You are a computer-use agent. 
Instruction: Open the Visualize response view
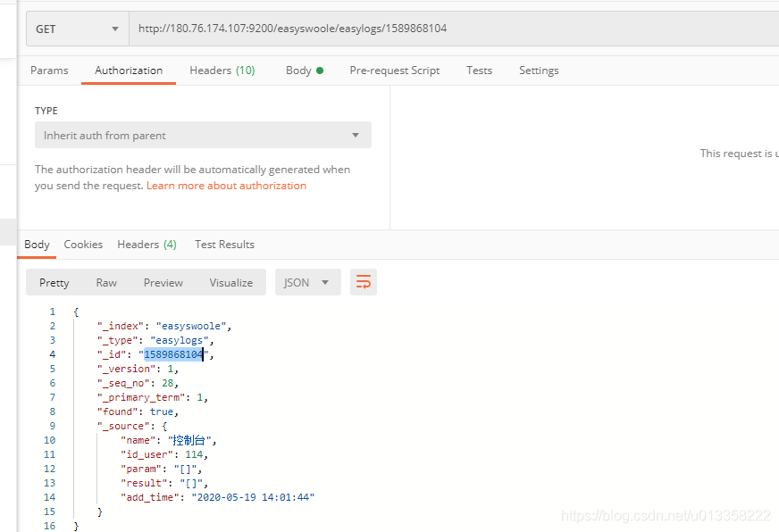tap(231, 281)
